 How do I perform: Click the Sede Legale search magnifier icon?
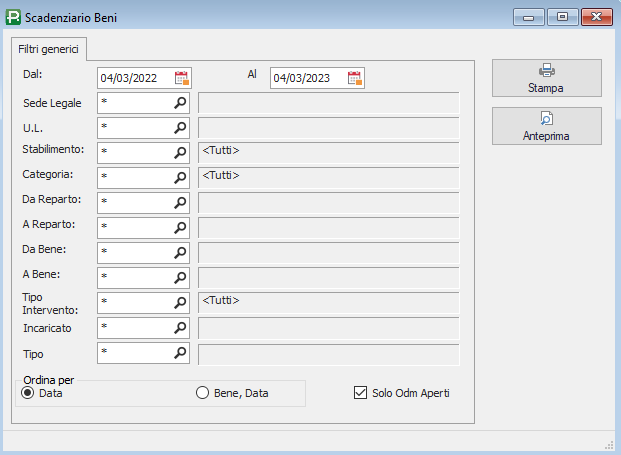pos(180,102)
